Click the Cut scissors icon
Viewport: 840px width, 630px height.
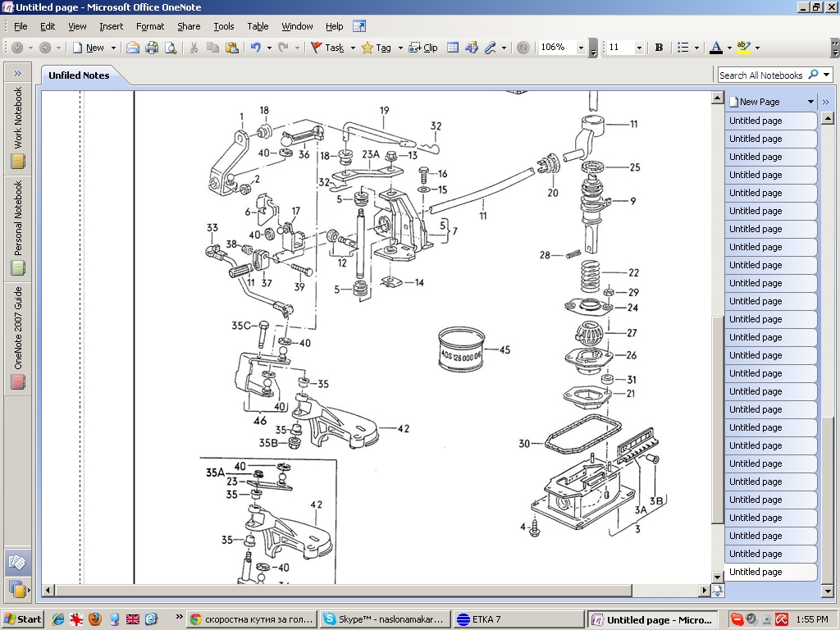(x=194, y=48)
